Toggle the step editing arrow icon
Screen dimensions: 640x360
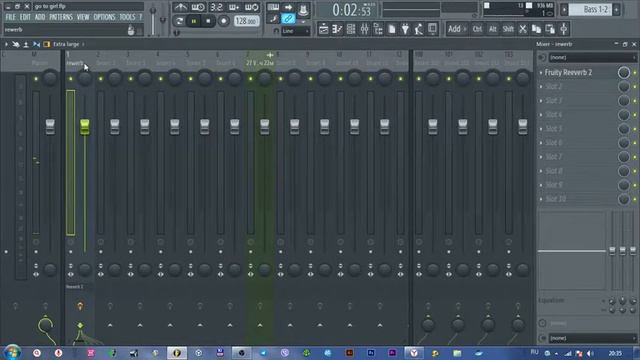(288, 7)
